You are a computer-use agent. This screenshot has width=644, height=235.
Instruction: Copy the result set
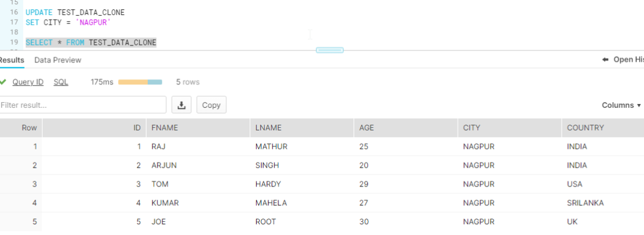pos(211,105)
